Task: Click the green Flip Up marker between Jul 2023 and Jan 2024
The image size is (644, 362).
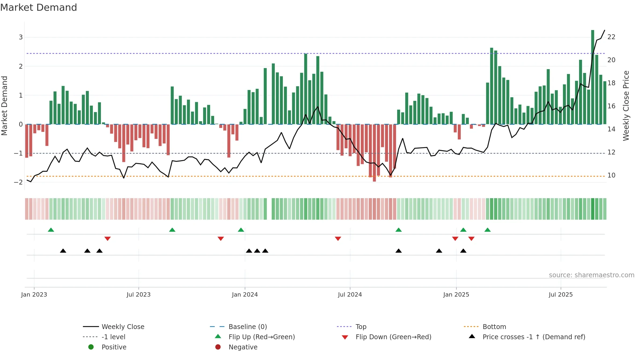Action: 172,230
